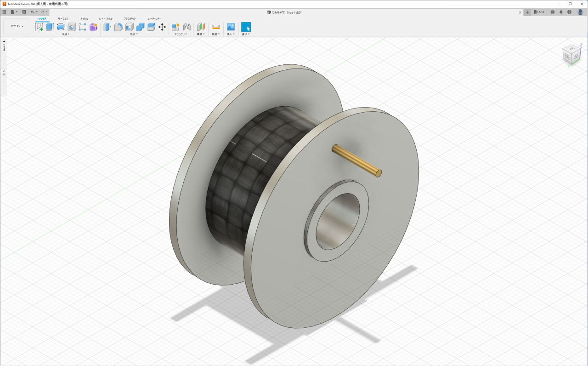Switch to the ユーティリティ tab

pyautogui.click(x=154, y=18)
